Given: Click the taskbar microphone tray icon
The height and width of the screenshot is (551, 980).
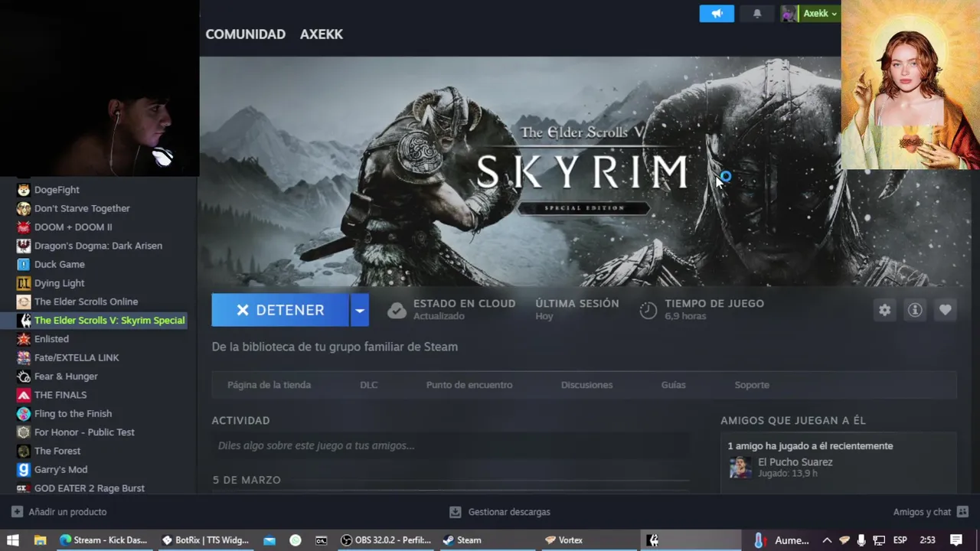Looking at the screenshot, I should 861,540.
